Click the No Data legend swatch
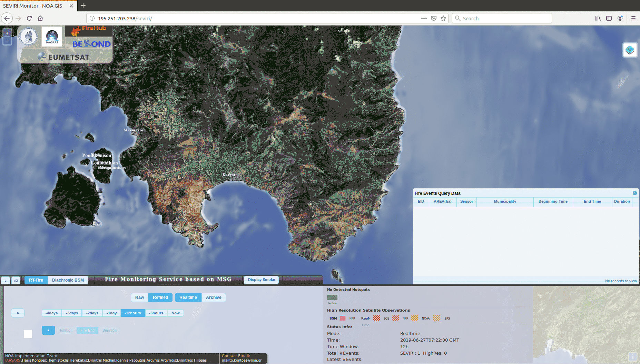Image resolution: width=640 pixels, height=364 pixels. click(332, 297)
